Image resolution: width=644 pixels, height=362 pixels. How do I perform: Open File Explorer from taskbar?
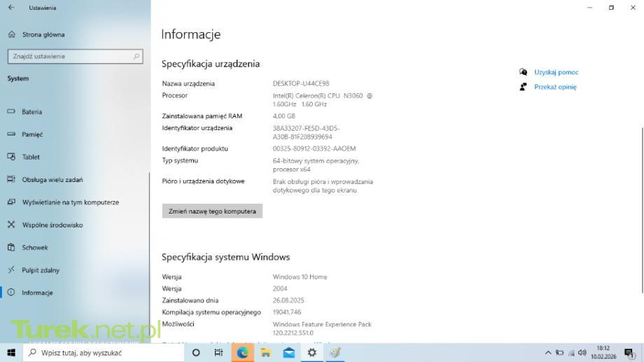pyautogui.click(x=265, y=353)
